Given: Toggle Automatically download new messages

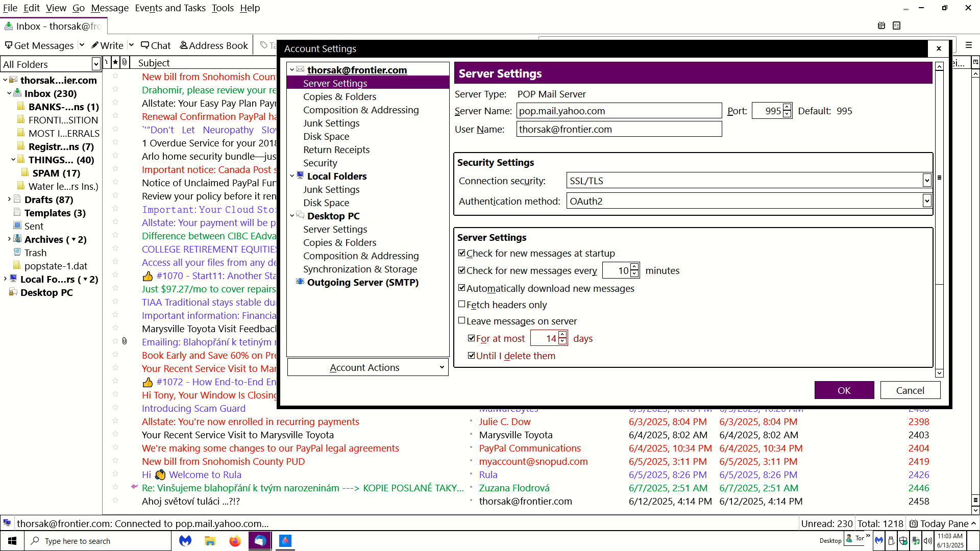Looking at the screenshot, I should [x=462, y=288].
